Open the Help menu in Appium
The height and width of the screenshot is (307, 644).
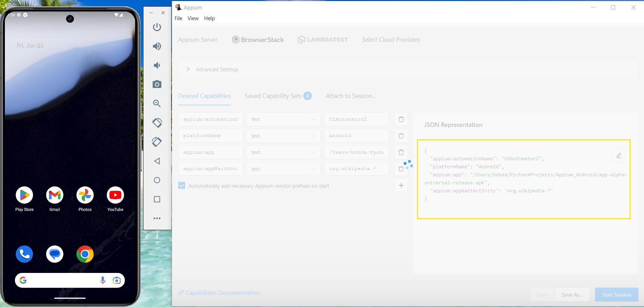point(209,18)
